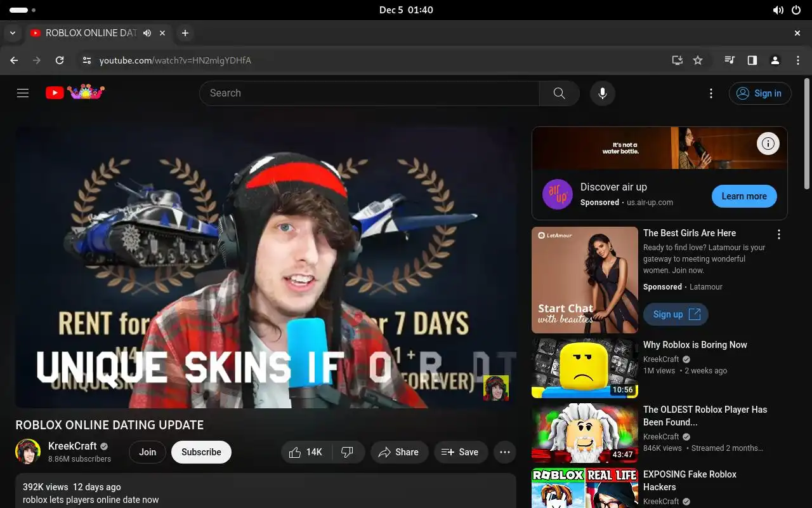The image size is (812, 508).
Task: Open EXPOSING Fake Roblox Hackers thumbnail
Action: [585, 488]
